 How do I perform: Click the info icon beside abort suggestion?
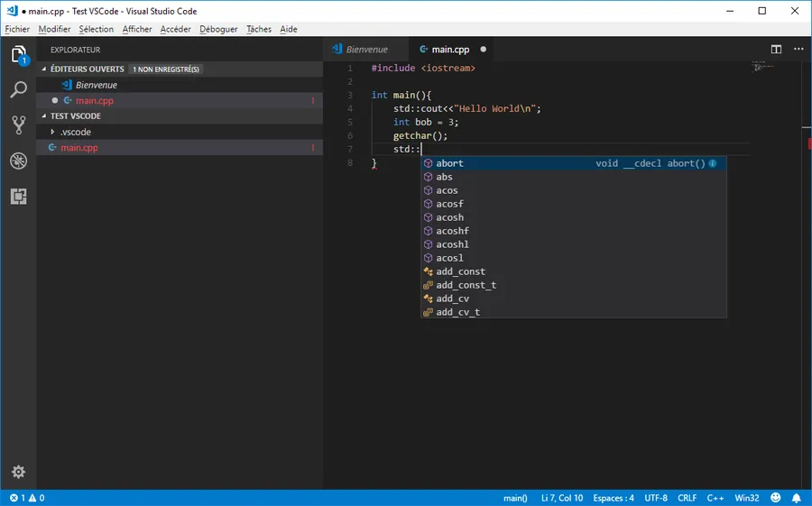tap(713, 163)
